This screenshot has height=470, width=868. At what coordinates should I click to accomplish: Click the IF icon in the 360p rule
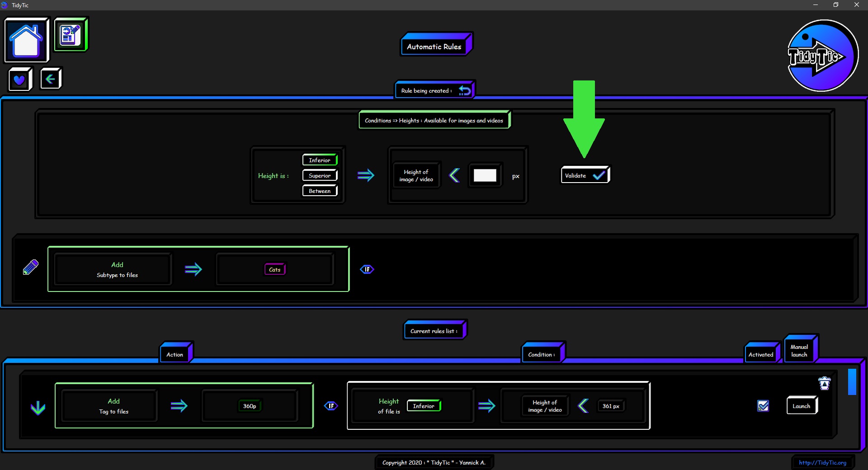point(331,406)
